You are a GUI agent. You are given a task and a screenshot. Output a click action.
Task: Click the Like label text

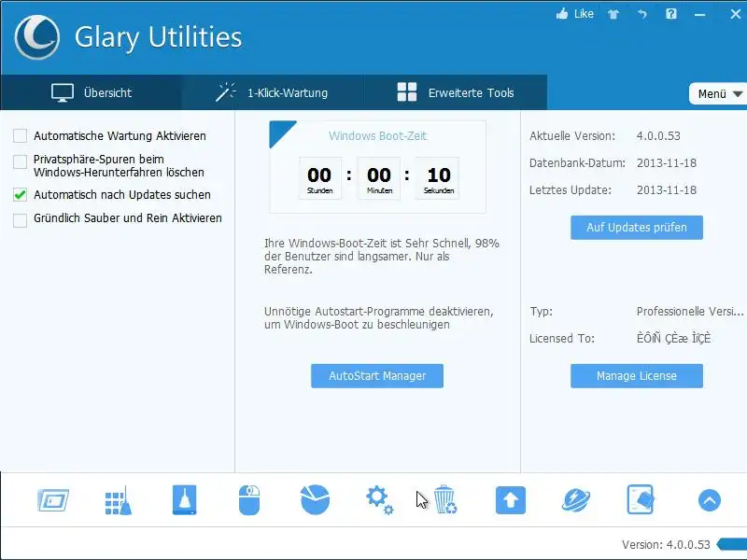[x=584, y=14]
